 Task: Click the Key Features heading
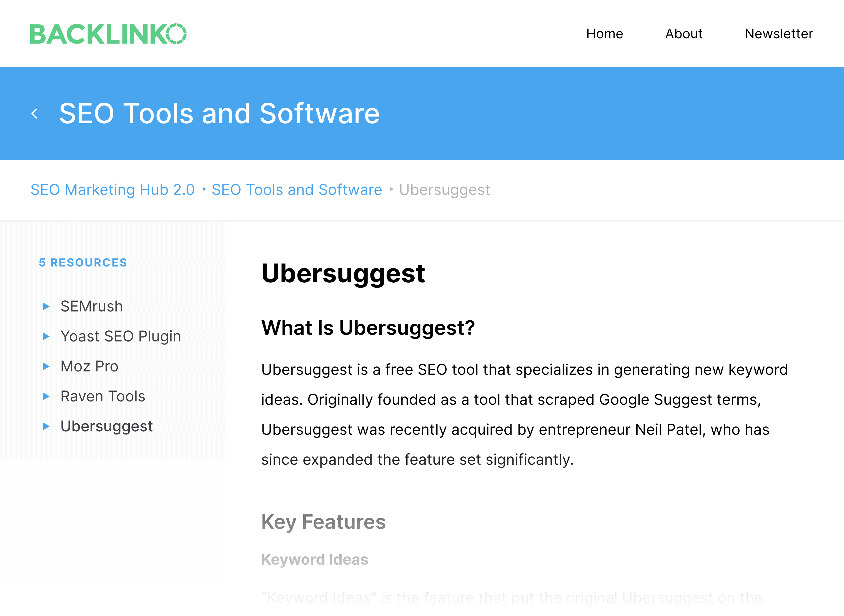point(323,522)
